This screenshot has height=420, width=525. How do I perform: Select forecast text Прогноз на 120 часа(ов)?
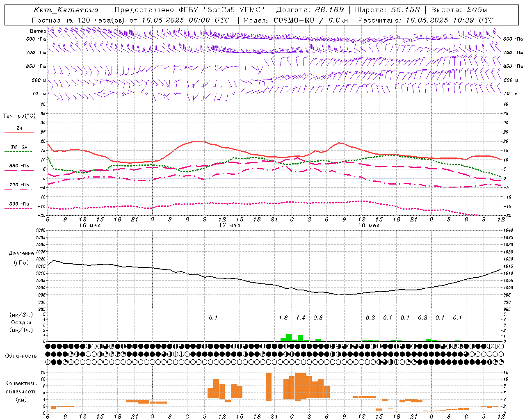coord(79,20)
